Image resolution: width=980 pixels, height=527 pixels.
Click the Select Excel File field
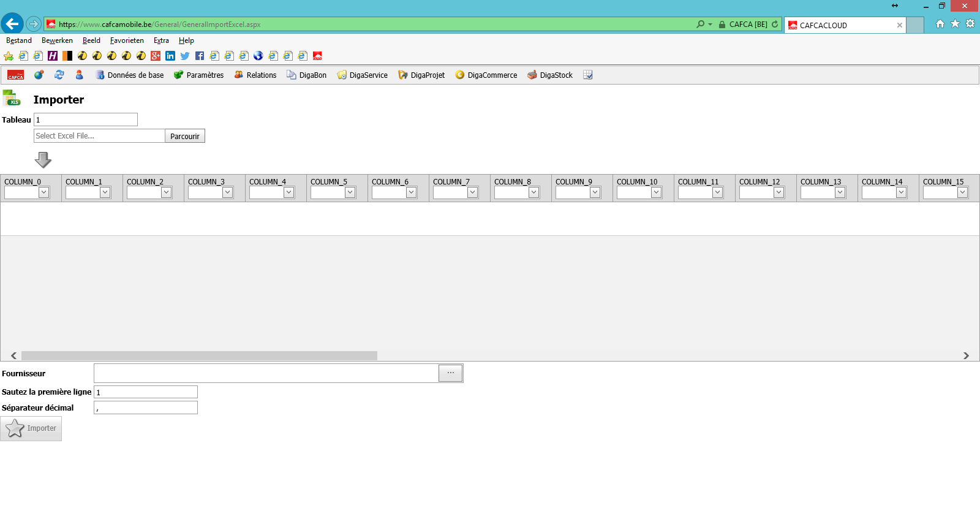point(99,136)
